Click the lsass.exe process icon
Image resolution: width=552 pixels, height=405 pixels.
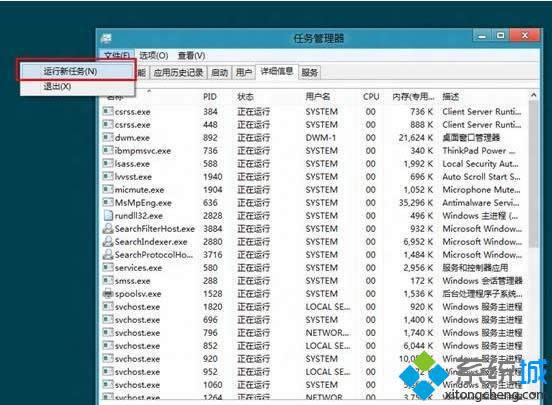click(108, 163)
